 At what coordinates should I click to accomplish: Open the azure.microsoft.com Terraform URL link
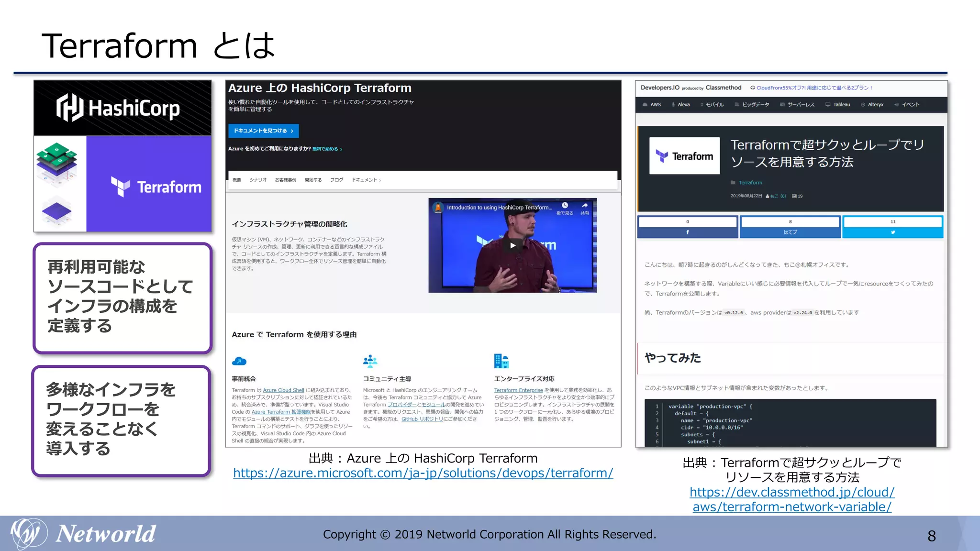coord(423,473)
